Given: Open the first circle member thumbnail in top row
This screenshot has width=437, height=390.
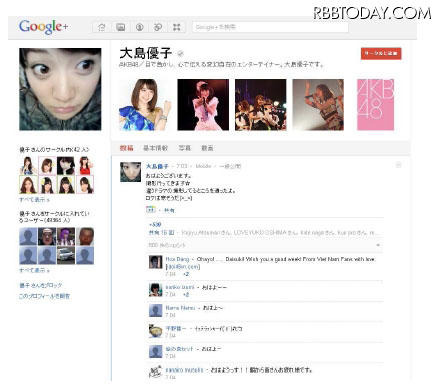Looking at the screenshot, I should [x=28, y=165].
